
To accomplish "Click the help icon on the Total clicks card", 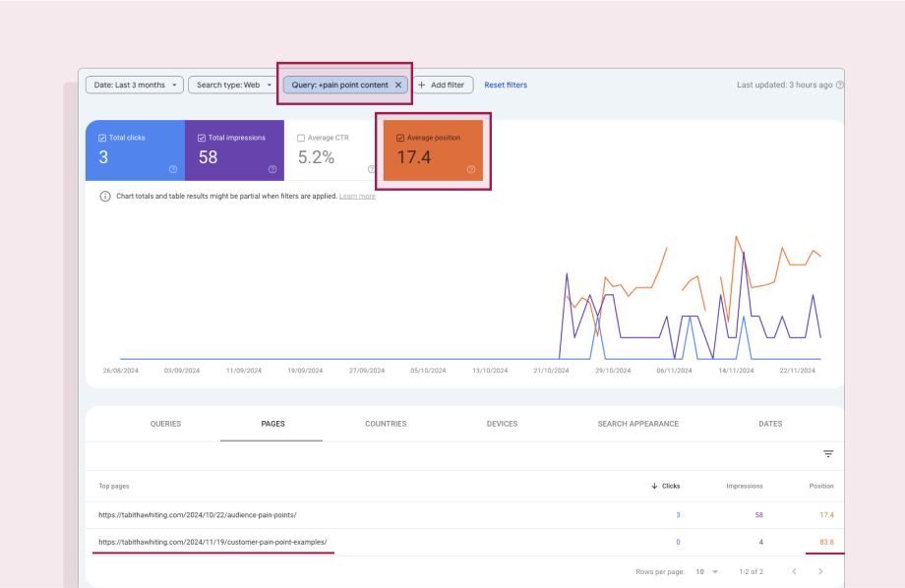I will (x=175, y=169).
